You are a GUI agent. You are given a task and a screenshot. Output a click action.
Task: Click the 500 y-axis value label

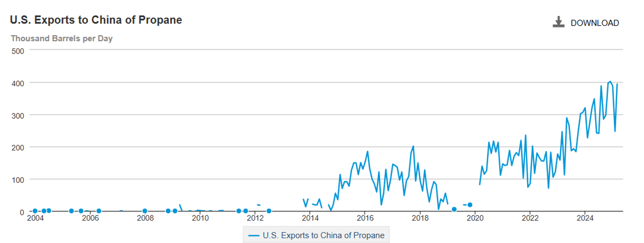[x=18, y=51]
